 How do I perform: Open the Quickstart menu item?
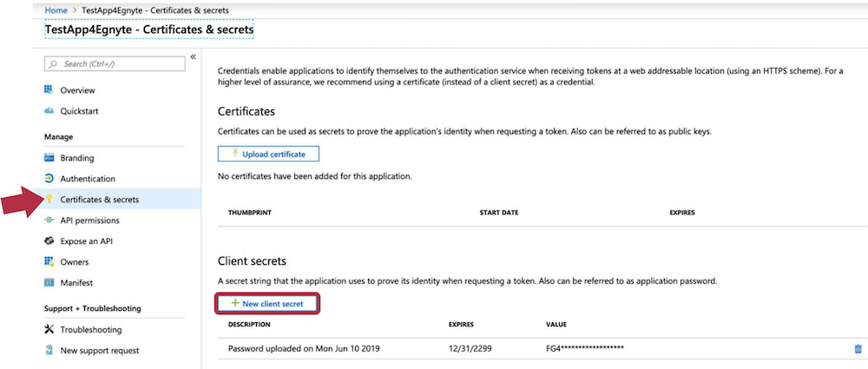pos(79,111)
